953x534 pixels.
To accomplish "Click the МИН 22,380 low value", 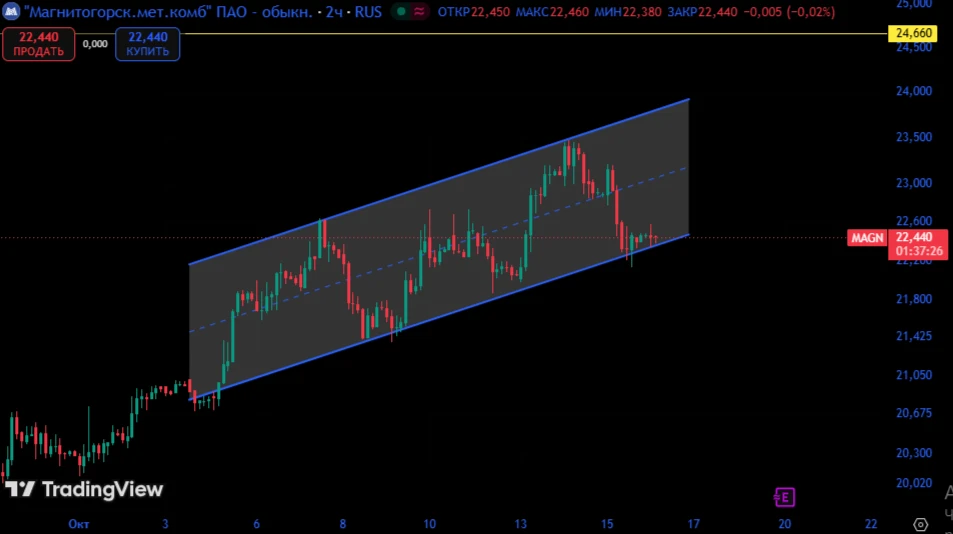I will tap(628, 12).
